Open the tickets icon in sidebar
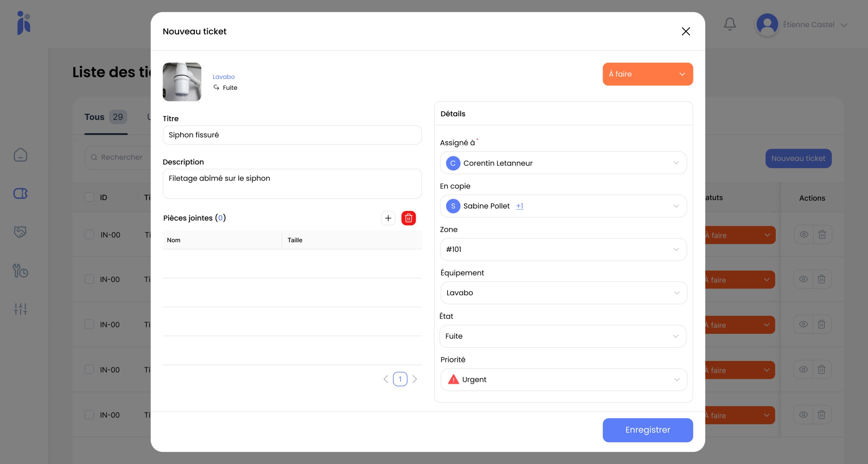Image resolution: width=868 pixels, height=464 pixels. pyautogui.click(x=20, y=194)
